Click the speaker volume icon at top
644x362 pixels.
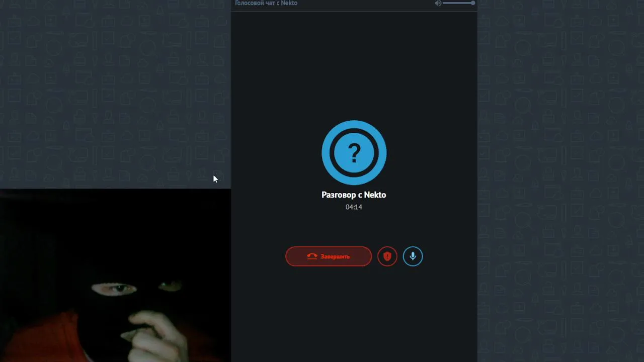(x=438, y=3)
